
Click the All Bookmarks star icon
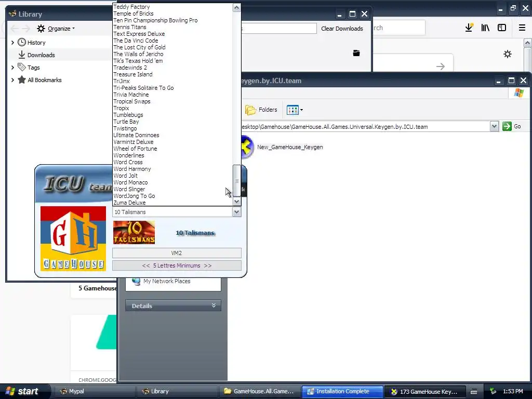pyautogui.click(x=22, y=79)
